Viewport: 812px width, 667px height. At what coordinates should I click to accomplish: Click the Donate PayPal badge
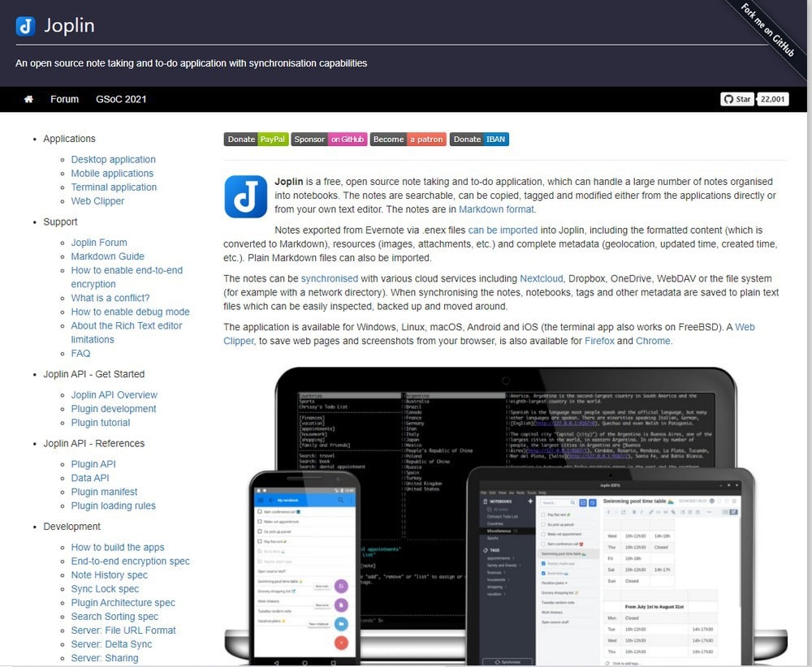point(255,140)
